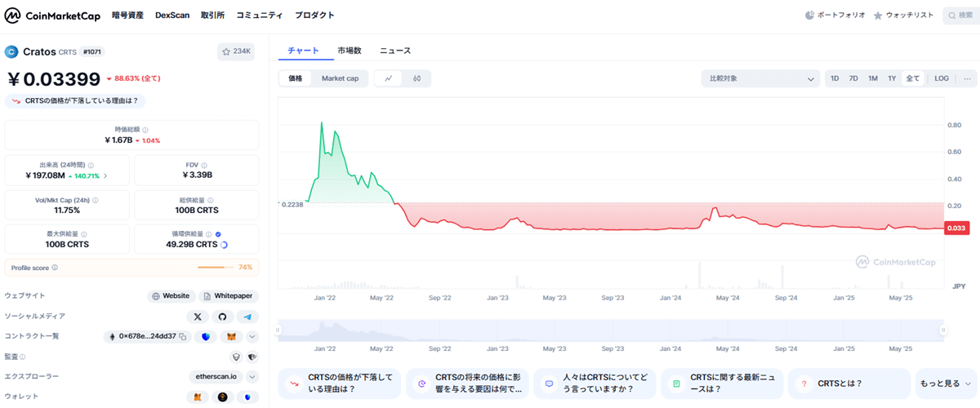
Task: Select the 価格 (price) toggle
Action: tap(295, 78)
